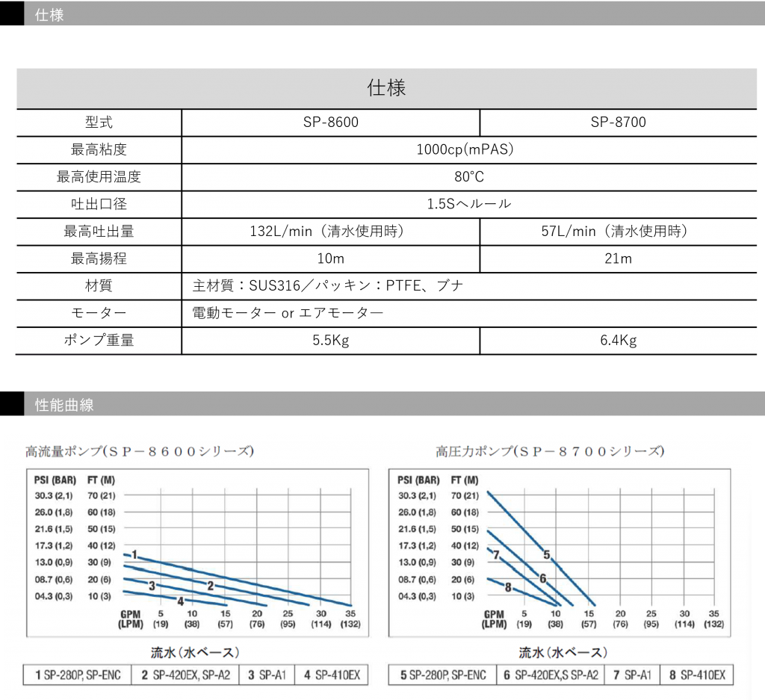Click curve label 5 in SP-8700 chart
This screenshot has width=765, height=700.
547,555
